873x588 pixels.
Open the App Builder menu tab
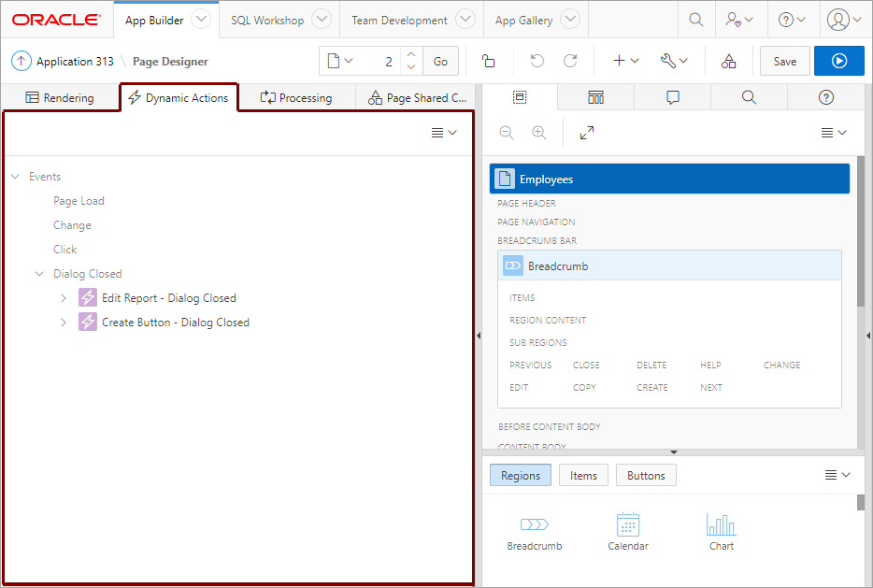[154, 20]
